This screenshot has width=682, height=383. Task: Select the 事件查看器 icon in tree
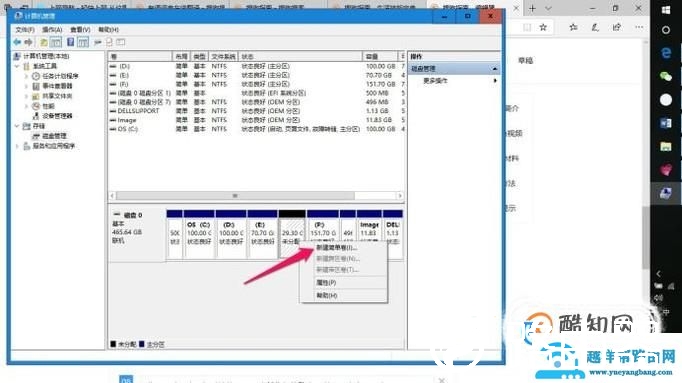click(36, 86)
